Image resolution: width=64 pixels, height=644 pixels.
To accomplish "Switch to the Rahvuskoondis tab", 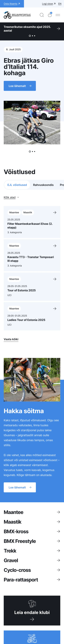I will click(43, 185).
